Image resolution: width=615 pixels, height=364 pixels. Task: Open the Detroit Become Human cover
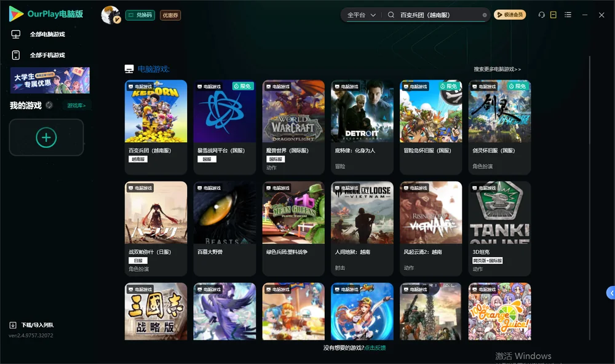362,111
